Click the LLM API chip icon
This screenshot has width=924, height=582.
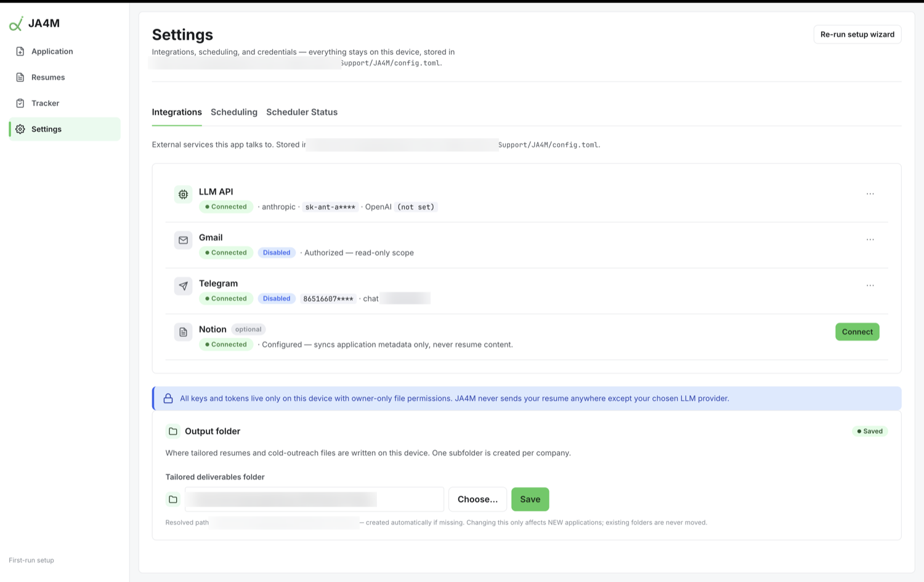tap(183, 194)
